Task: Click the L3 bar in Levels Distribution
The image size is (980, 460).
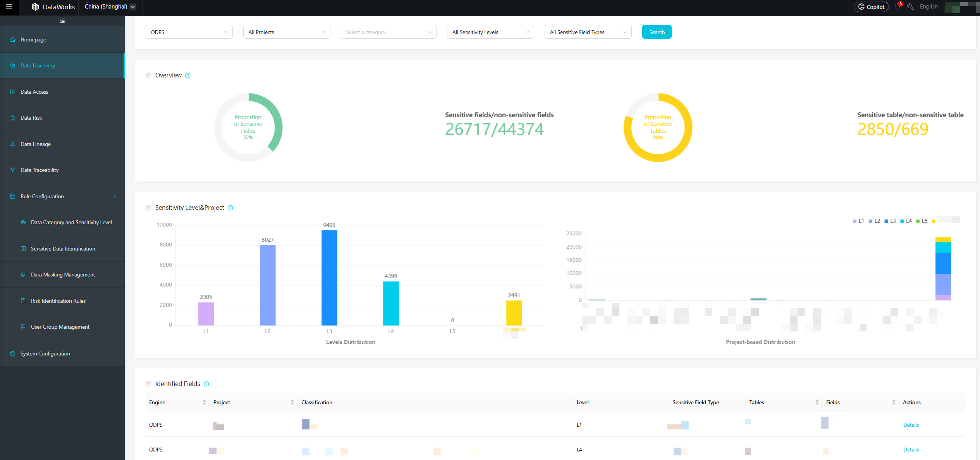Action: click(329, 278)
